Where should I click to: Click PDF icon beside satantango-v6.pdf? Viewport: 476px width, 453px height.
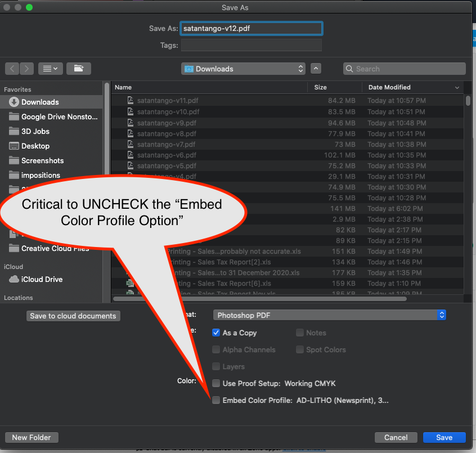(130, 155)
